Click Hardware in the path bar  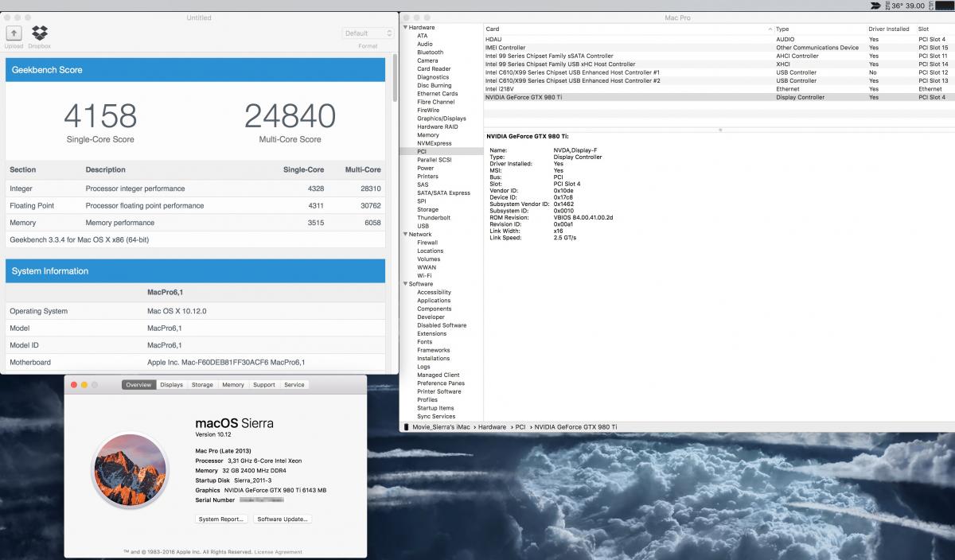click(492, 427)
